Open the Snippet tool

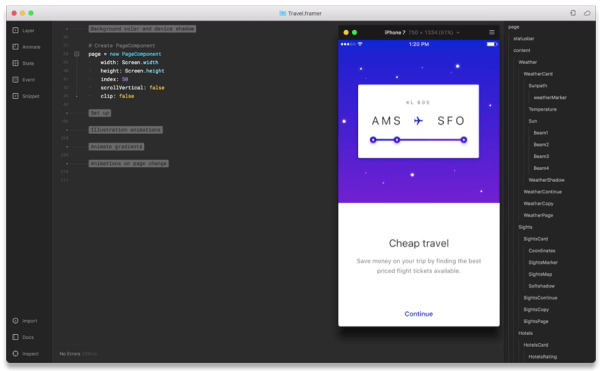pyautogui.click(x=15, y=96)
